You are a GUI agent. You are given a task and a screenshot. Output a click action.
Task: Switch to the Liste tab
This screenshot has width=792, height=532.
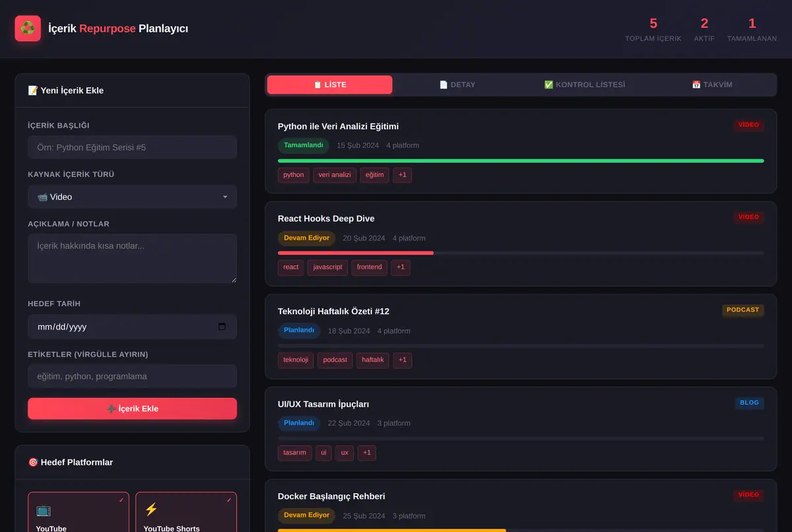point(329,84)
